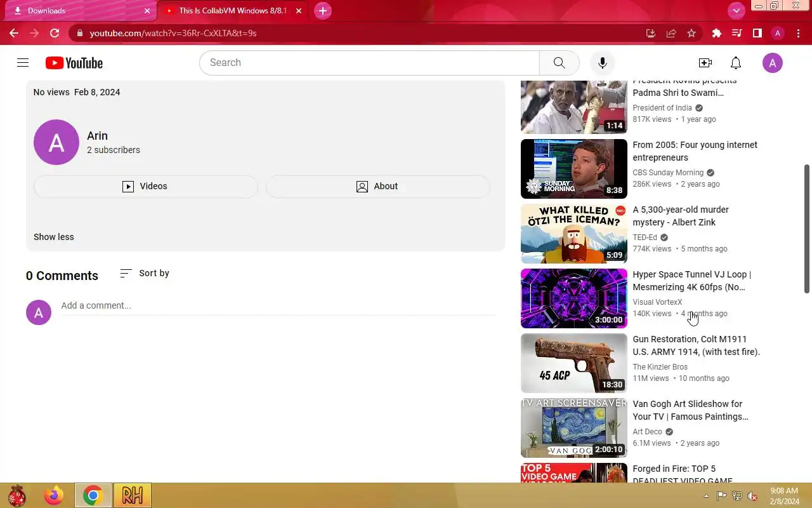Open the tab search dropdown arrow
This screenshot has width=812, height=508.
pos(737,11)
